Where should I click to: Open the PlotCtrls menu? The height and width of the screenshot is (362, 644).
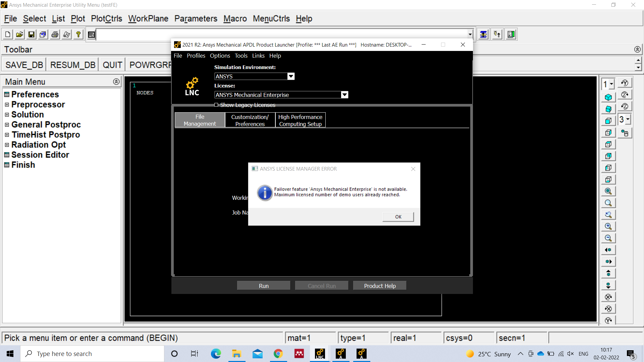(x=106, y=18)
